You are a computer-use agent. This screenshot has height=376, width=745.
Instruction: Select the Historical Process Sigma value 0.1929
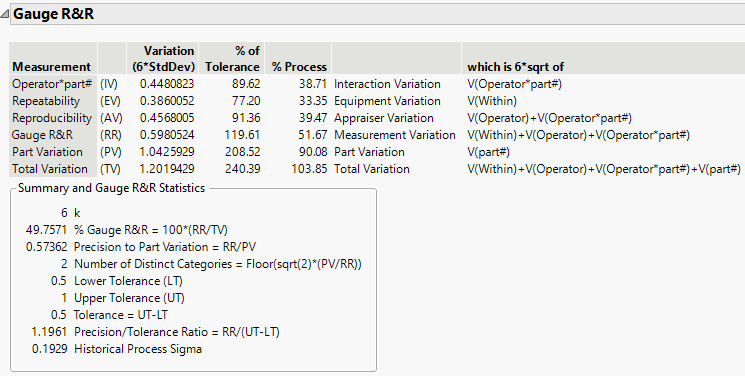[49, 349]
